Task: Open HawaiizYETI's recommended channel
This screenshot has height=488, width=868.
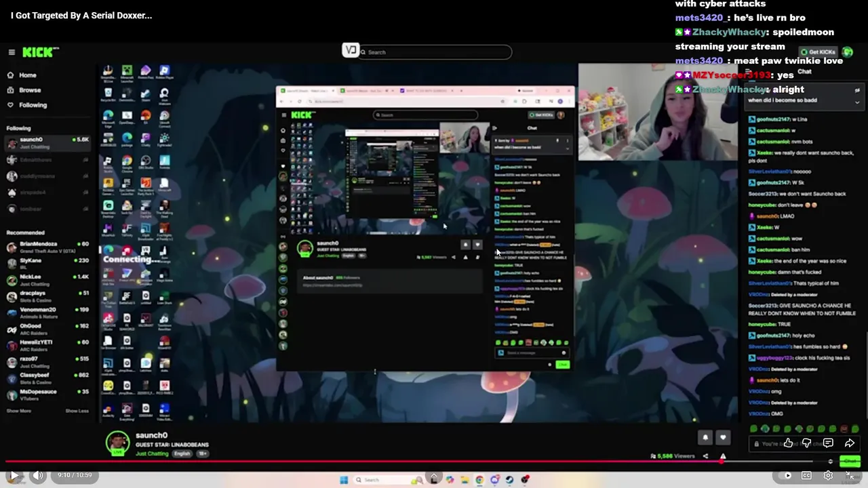Action: pos(47,345)
